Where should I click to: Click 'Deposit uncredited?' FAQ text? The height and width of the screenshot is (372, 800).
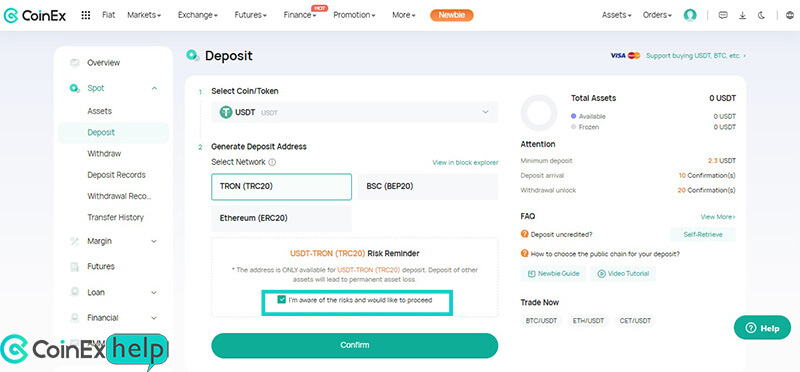561,235
